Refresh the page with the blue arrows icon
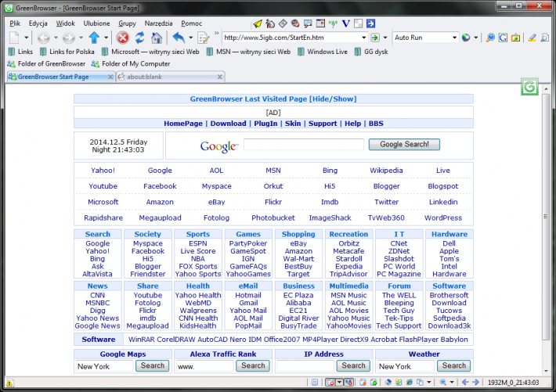Image resolution: width=556 pixels, height=392 pixels. pyautogui.click(x=139, y=38)
